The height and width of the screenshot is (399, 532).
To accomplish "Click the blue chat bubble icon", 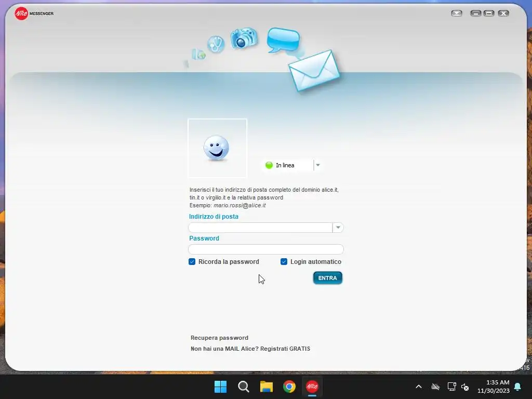I will pyautogui.click(x=283, y=40).
